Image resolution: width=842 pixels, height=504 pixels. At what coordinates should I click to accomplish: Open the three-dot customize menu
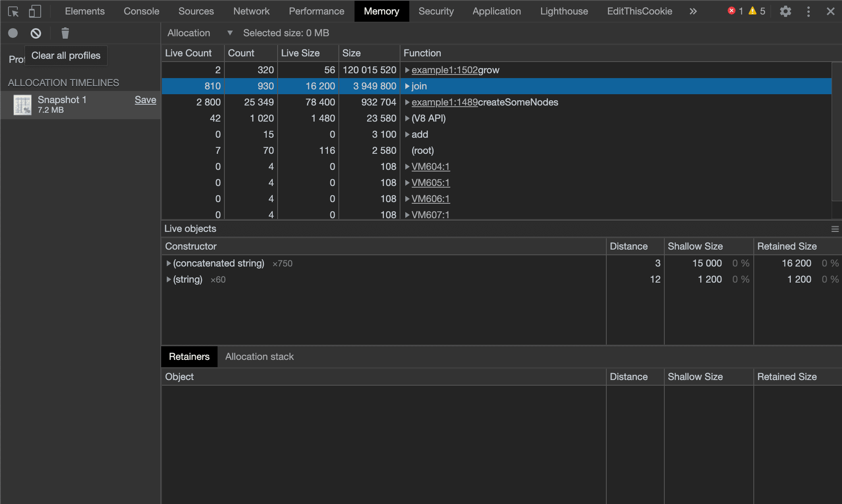(x=808, y=11)
